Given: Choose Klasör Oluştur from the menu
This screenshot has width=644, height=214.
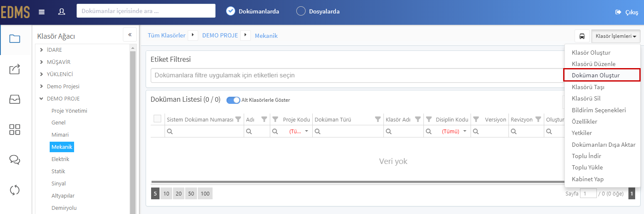Looking at the screenshot, I should (602, 53).
